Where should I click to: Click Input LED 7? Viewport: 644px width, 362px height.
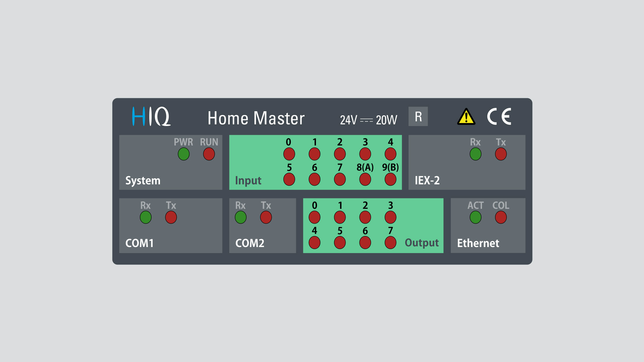(x=340, y=179)
